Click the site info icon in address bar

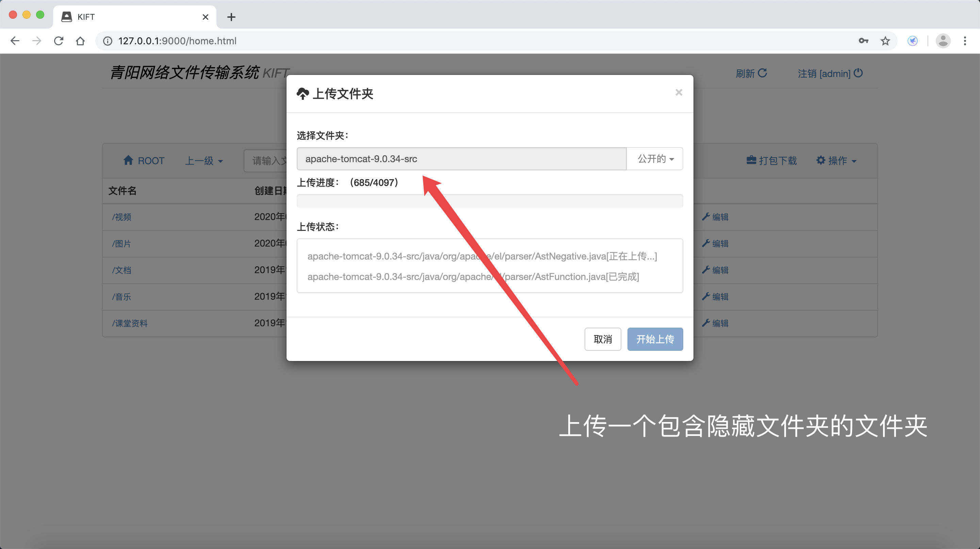(x=108, y=41)
